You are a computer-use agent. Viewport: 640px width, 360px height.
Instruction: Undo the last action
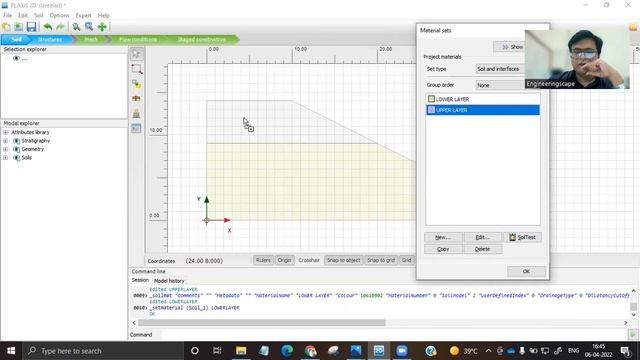tap(48, 27)
